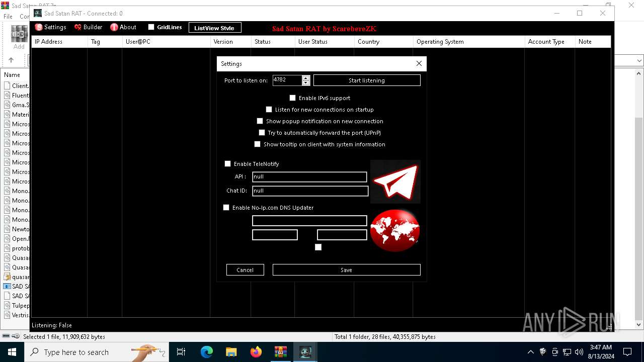Toggle the GridLines checkbox in main toolbar
This screenshot has height=362, width=644.
pos(151,27)
